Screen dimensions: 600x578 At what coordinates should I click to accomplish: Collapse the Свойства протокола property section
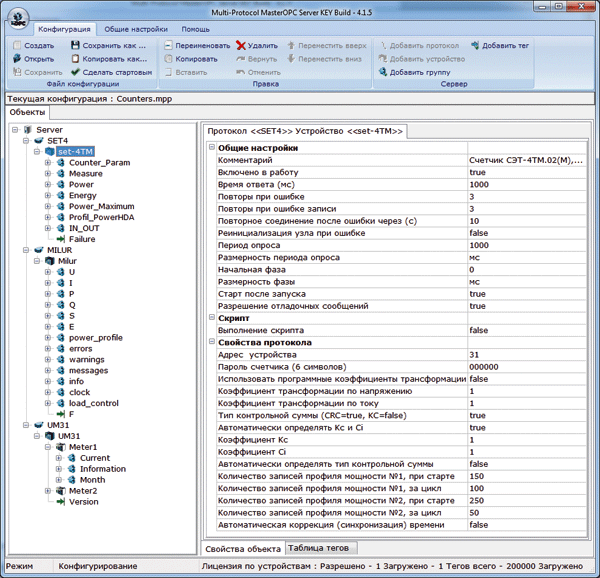[x=212, y=342]
